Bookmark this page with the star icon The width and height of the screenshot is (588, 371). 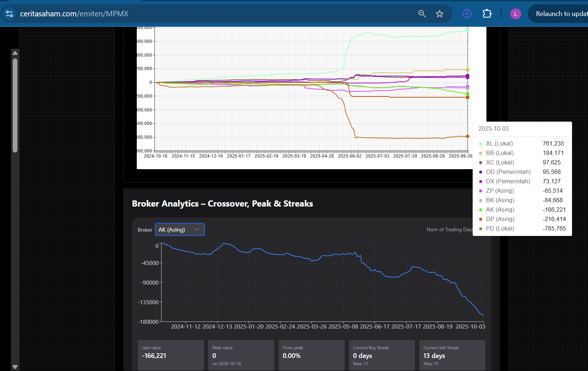440,14
